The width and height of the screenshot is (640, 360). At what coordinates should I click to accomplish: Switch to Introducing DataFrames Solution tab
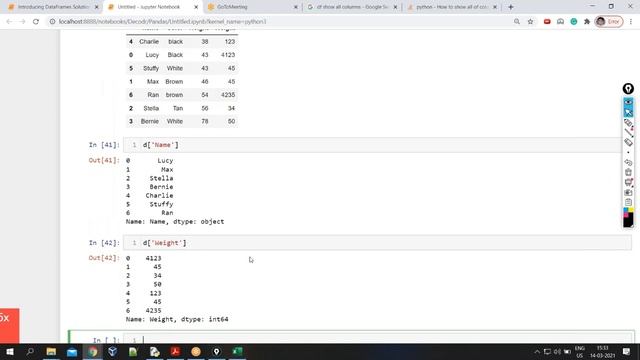coord(53,7)
